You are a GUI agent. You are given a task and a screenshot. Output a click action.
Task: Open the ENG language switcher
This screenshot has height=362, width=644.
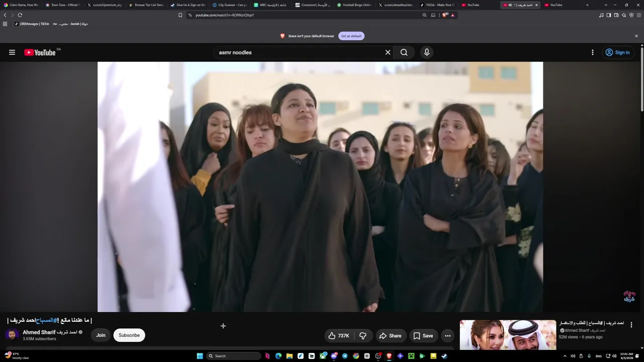point(599,356)
